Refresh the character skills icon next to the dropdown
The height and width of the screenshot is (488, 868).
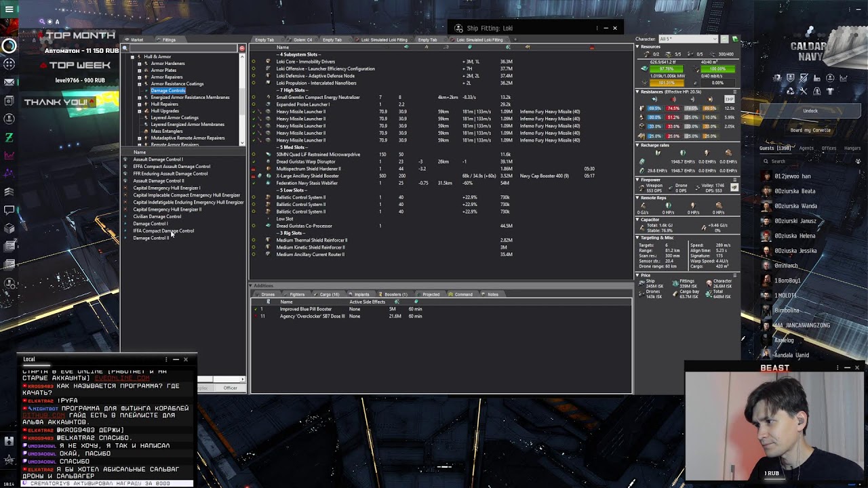[724, 39]
